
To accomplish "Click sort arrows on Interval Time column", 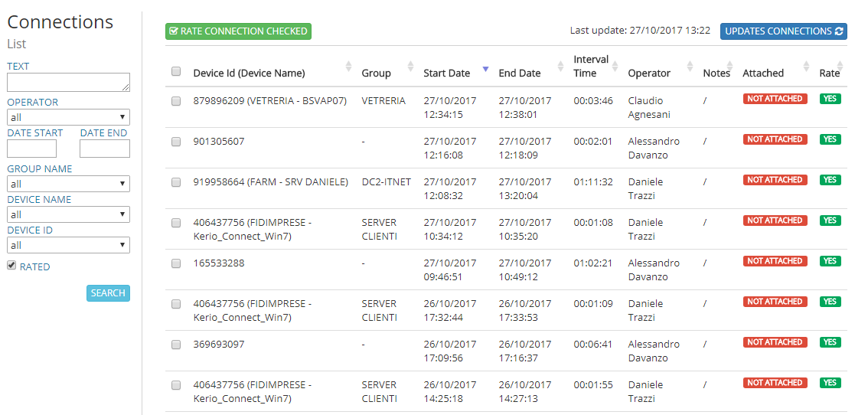I will point(615,67).
